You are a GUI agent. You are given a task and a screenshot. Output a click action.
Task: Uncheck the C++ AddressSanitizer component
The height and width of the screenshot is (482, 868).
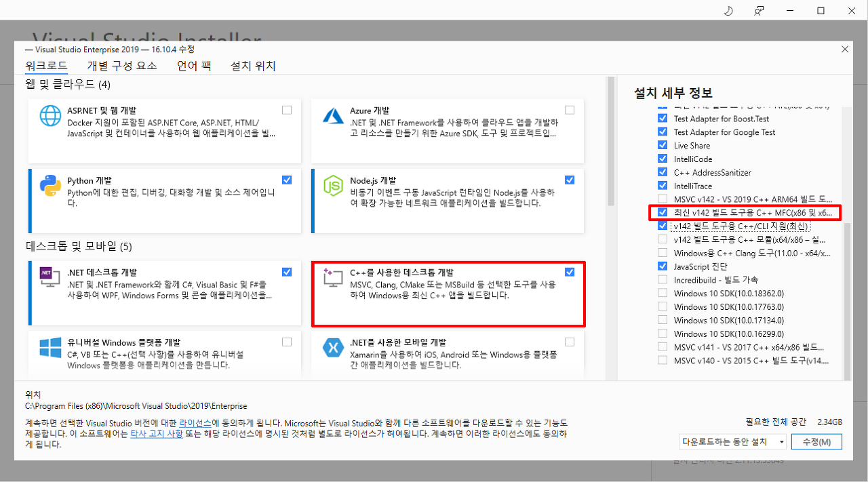(x=663, y=172)
